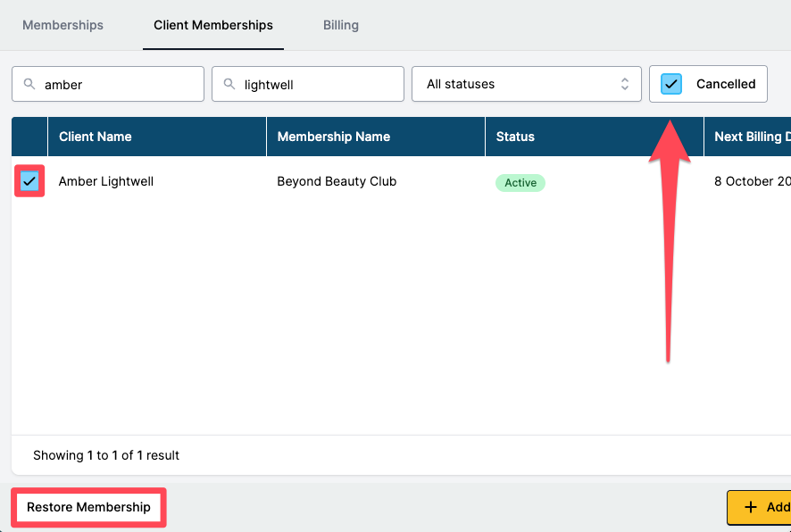Sort by the Client Name column header

click(95, 137)
